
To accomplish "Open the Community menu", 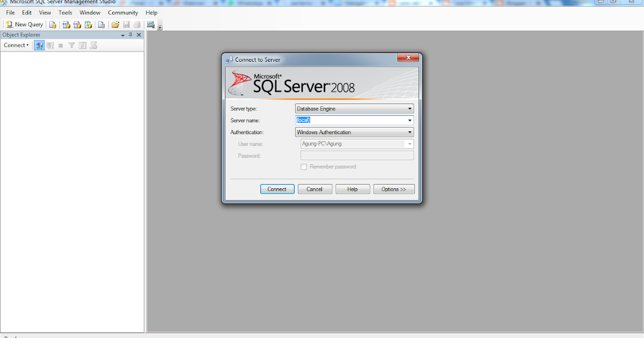I will pos(123,12).
